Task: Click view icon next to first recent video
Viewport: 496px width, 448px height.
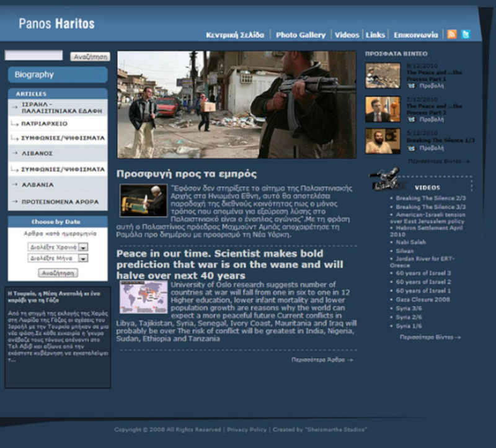Action: click(411, 86)
